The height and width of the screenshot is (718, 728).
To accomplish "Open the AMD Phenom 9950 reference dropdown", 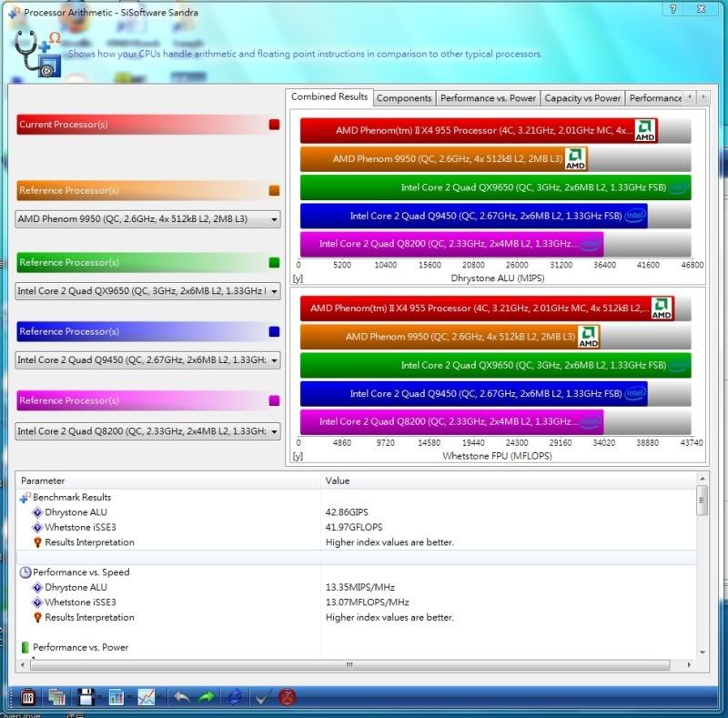I will [x=147, y=218].
